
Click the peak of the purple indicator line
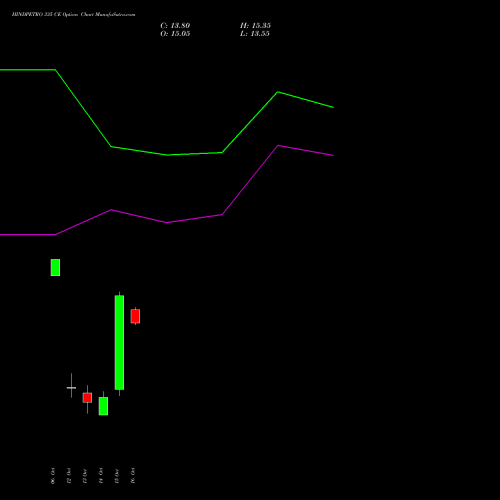[x=278, y=145]
